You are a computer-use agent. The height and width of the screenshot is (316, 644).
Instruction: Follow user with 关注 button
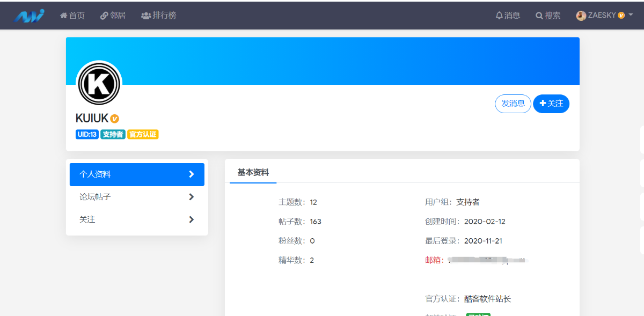551,104
